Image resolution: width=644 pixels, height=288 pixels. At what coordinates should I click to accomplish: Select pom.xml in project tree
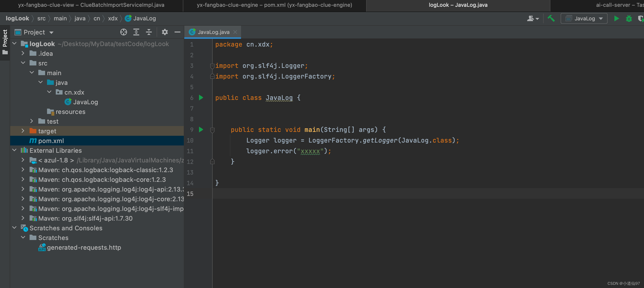(97, 141)
